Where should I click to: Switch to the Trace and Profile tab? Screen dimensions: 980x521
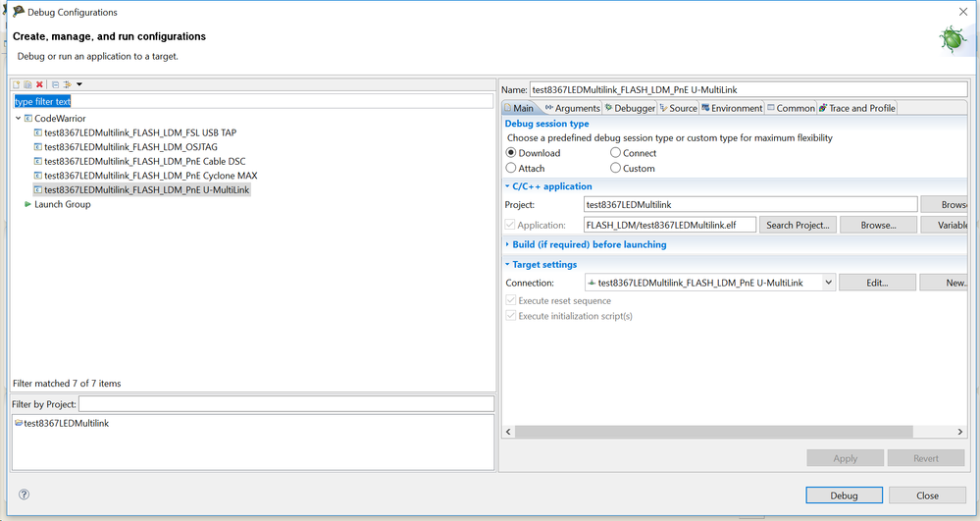pyautogui.click(x=856, y=108)
